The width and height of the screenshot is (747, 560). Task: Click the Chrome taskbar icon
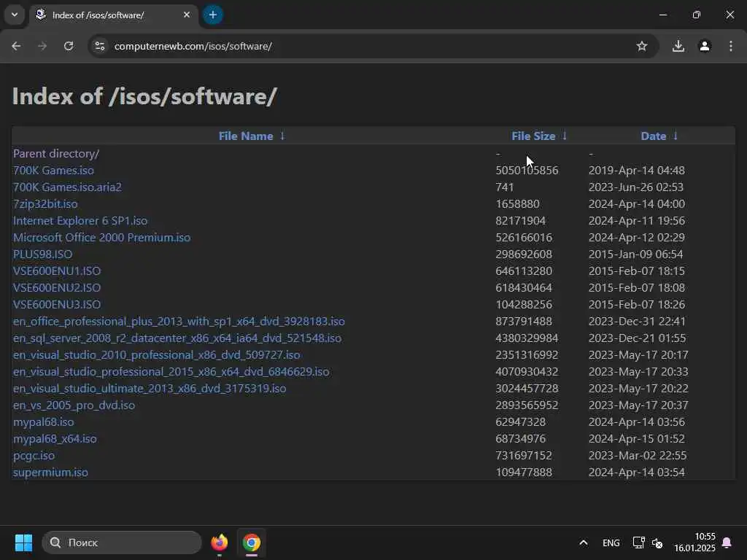pyautogui.click(x=252, y=542)
